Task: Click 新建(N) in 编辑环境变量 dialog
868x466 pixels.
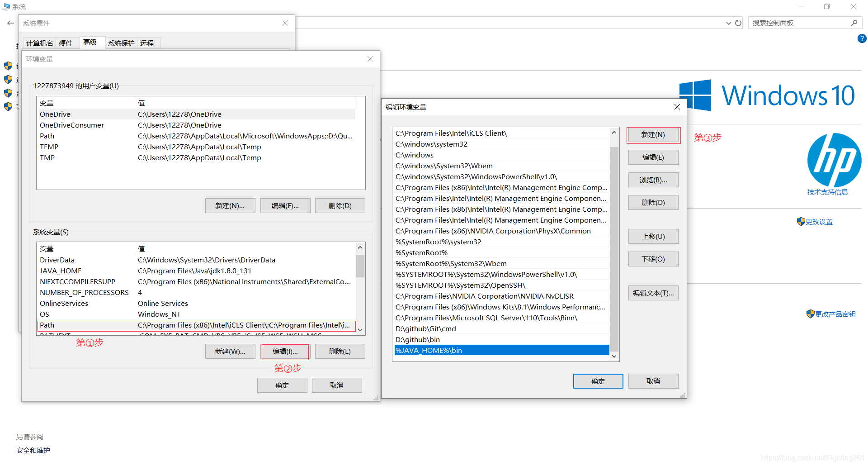Action: click(x=653, y=135)
